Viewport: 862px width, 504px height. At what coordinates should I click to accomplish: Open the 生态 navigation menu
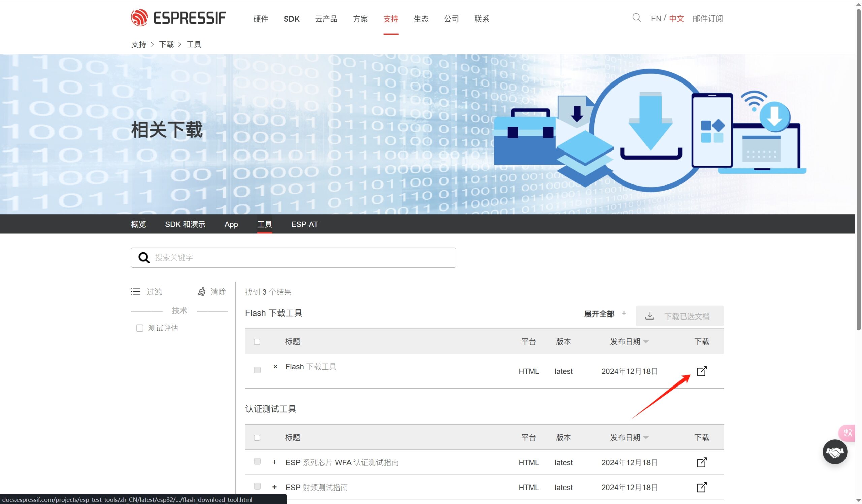point(421,19)
